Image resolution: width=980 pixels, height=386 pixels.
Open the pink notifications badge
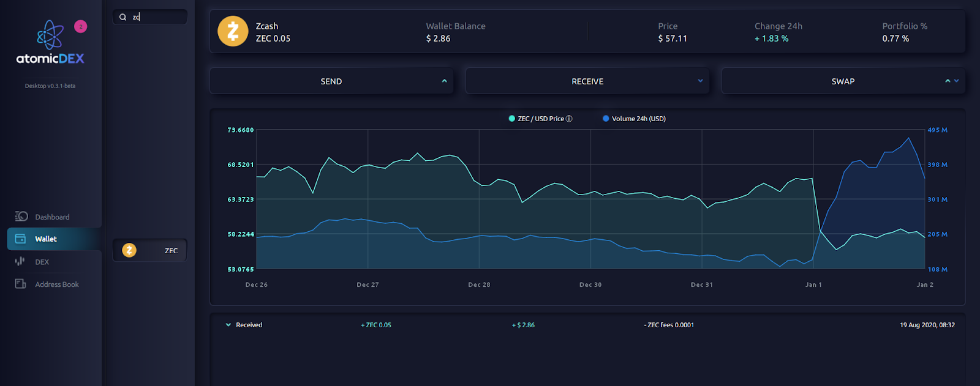tap(81, 26)
